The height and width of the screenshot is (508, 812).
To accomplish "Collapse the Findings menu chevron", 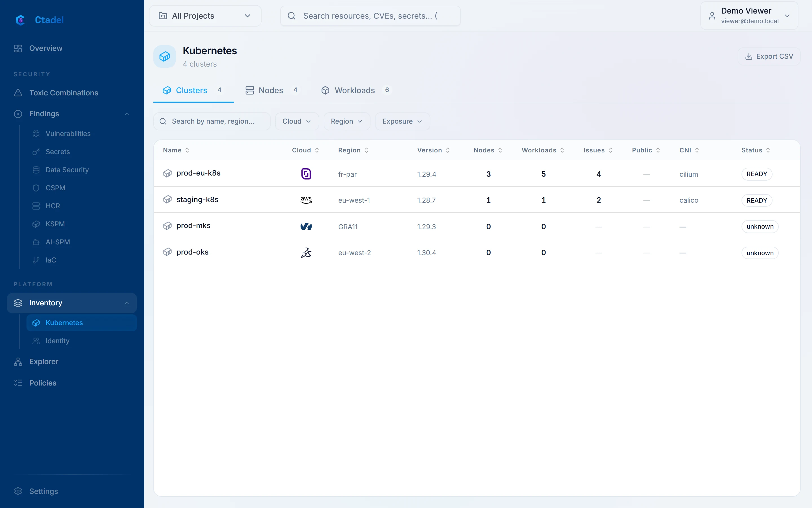I will pos(127,114).
